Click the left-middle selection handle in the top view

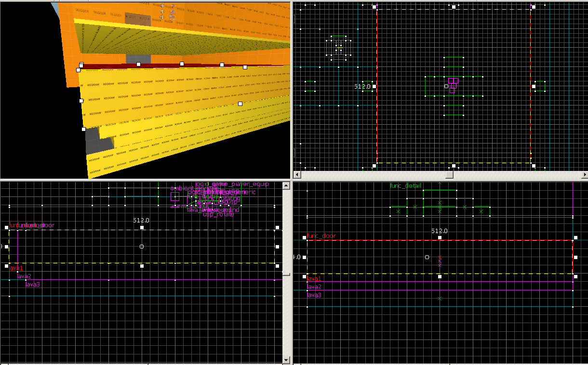[x=374, y=86]
